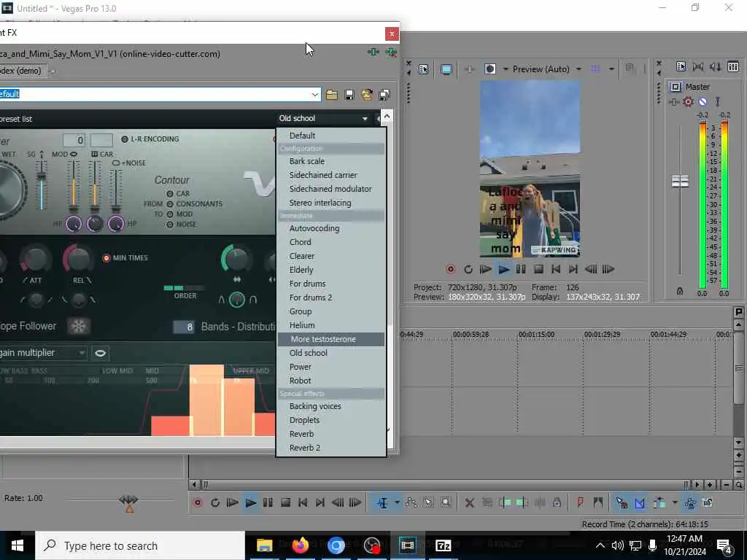Toggle the MIN TIMES option
This screenshot has width=747, height=560.
click(107, 258)
